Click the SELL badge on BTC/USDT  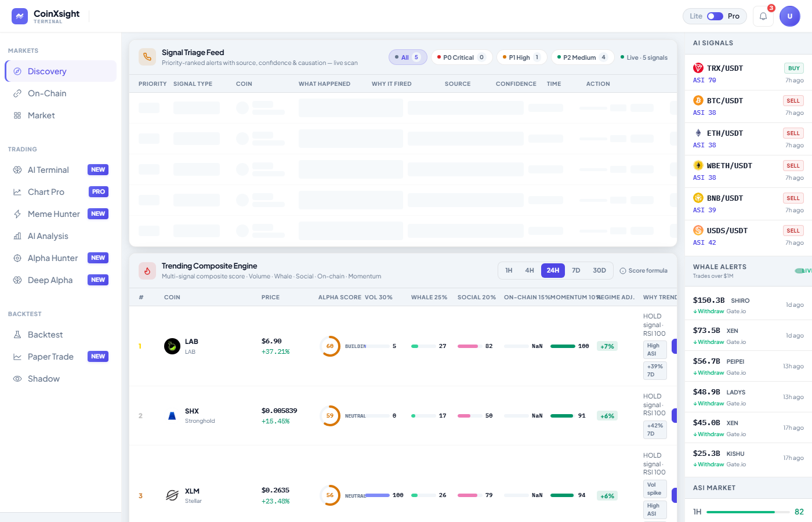pyautogui.click(x=793, y=100)
